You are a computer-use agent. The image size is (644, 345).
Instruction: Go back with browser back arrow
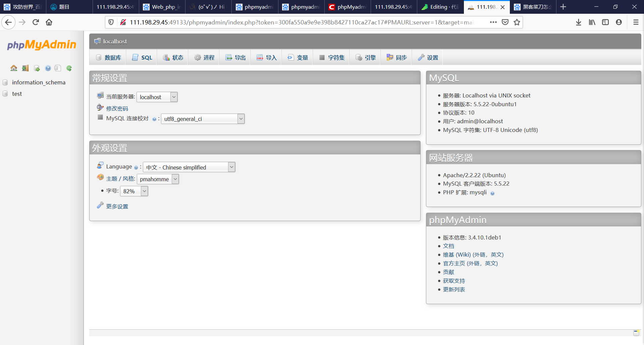pos(8,22)
